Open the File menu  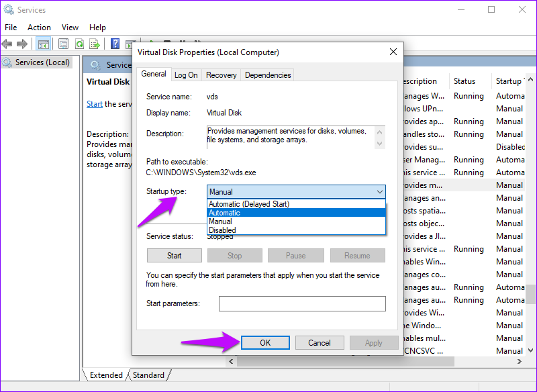tap(11, 28)
